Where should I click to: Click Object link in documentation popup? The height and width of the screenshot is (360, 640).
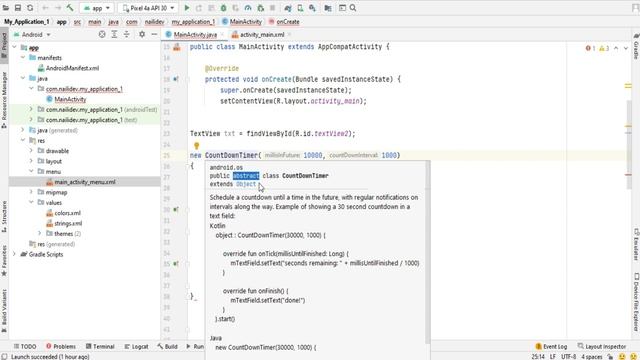(246, 184)
